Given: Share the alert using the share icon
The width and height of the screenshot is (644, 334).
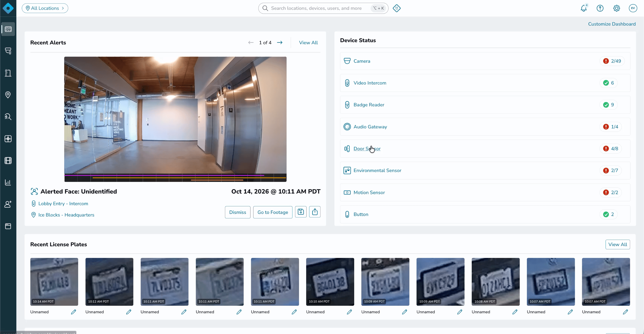Looking at the screenshot, I should (x=315, y=212).
